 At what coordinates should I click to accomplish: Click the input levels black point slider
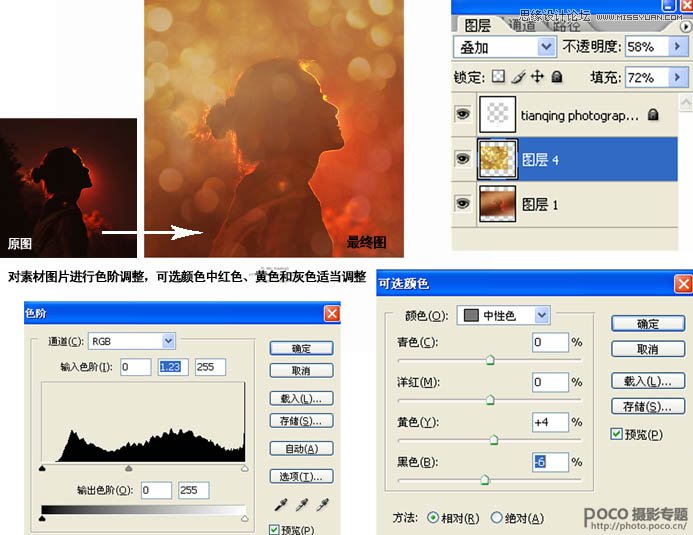[x=42, y=468]
